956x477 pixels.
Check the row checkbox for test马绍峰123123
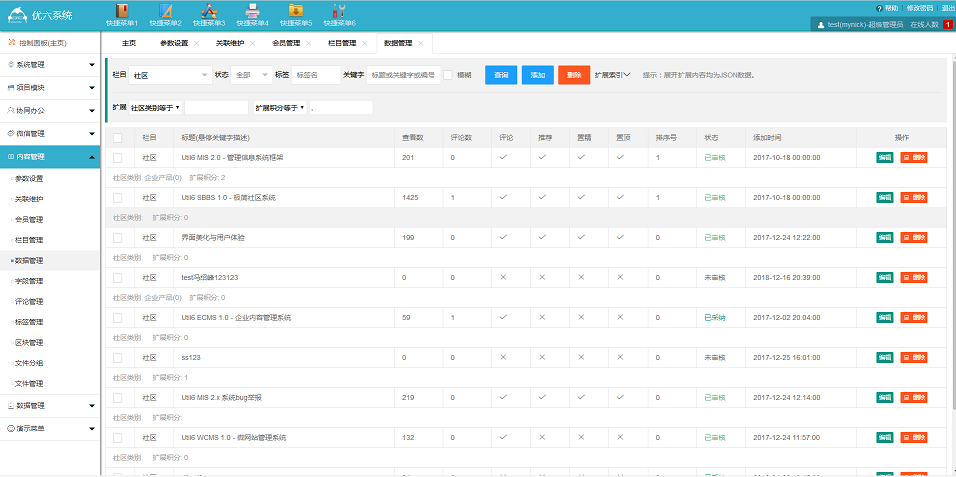118,277
